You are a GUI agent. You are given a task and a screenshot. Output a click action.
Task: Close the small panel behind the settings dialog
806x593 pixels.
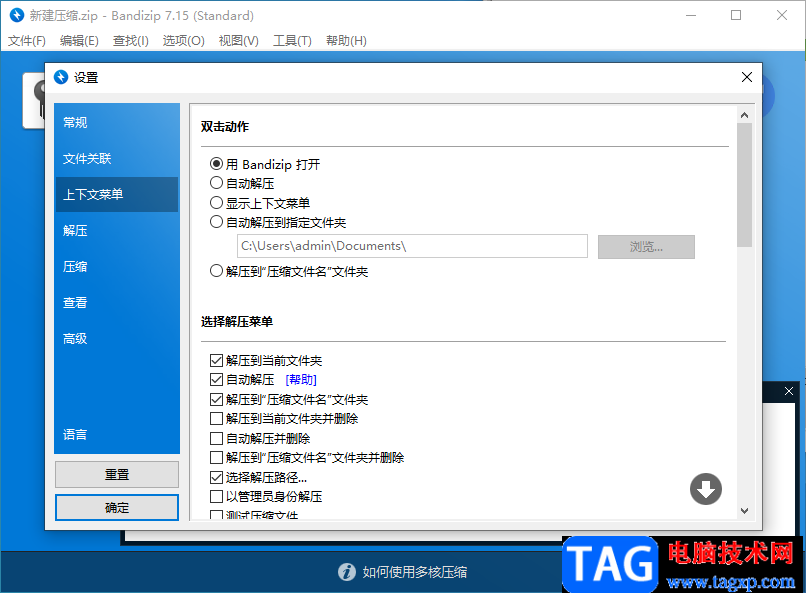(x=789, y=391)
